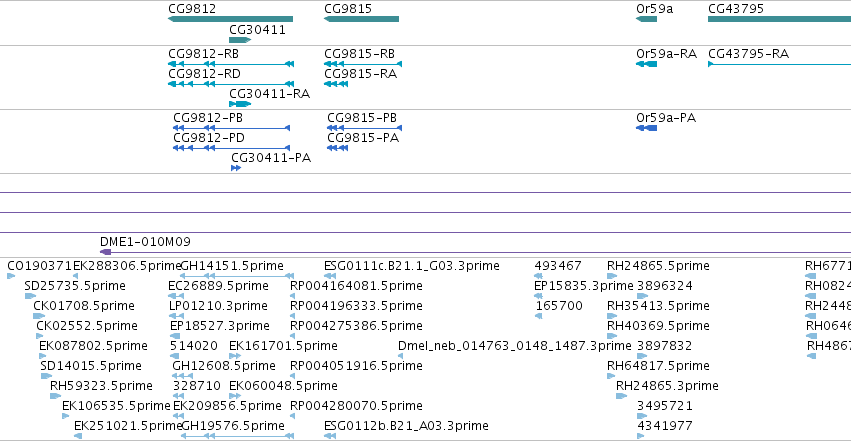Select protein CG9812-PD
The image size is (851, 441).
(x=232, y=148)
